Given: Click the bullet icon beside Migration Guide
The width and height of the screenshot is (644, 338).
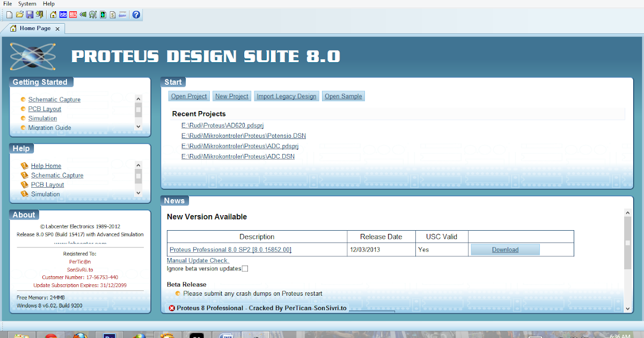Looking at the screenshot, I should (23, 128).
